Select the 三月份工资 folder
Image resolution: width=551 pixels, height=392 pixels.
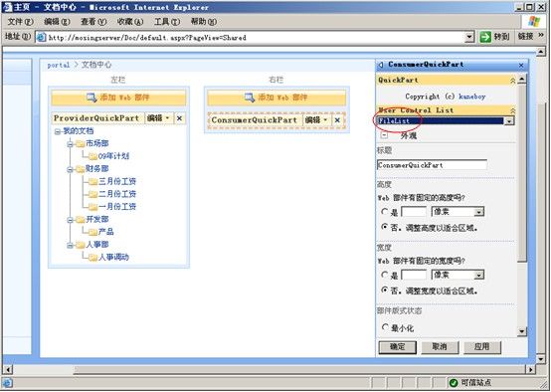pyautogui.click(x=117, y=181)
